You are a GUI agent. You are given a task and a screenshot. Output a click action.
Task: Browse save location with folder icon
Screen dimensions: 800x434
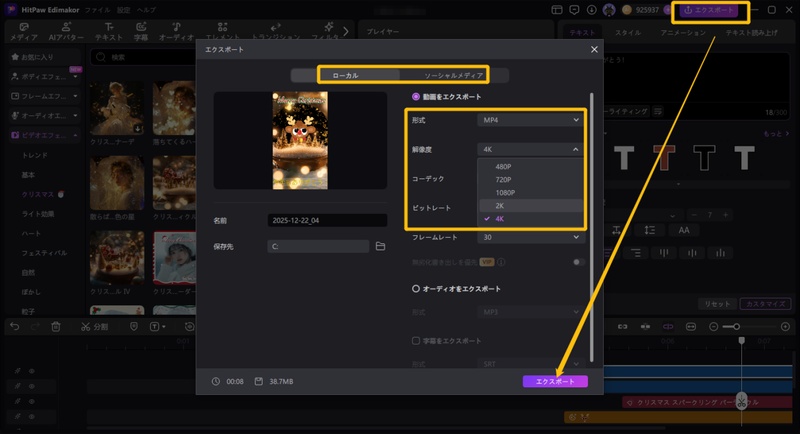pos(381,246)
